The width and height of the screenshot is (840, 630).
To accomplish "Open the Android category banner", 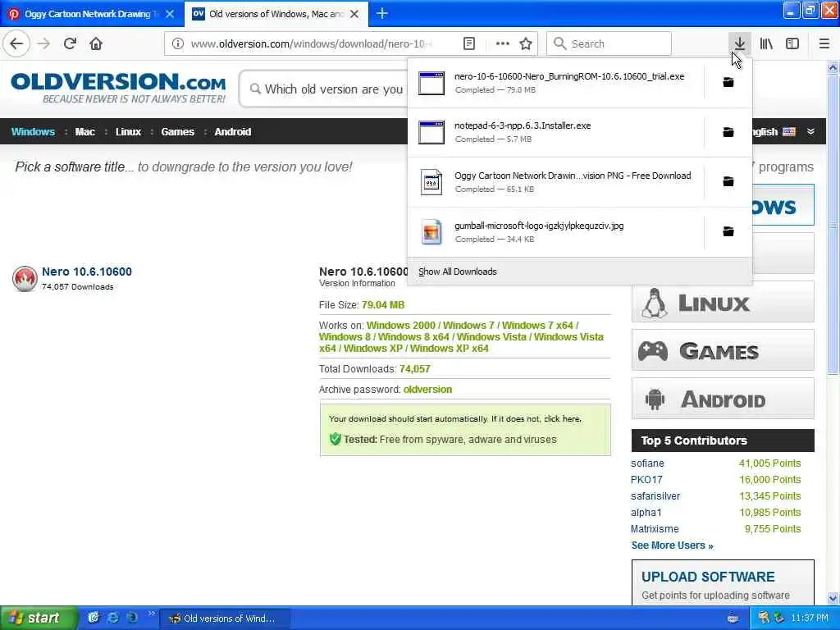I will (x=723, y=398).
